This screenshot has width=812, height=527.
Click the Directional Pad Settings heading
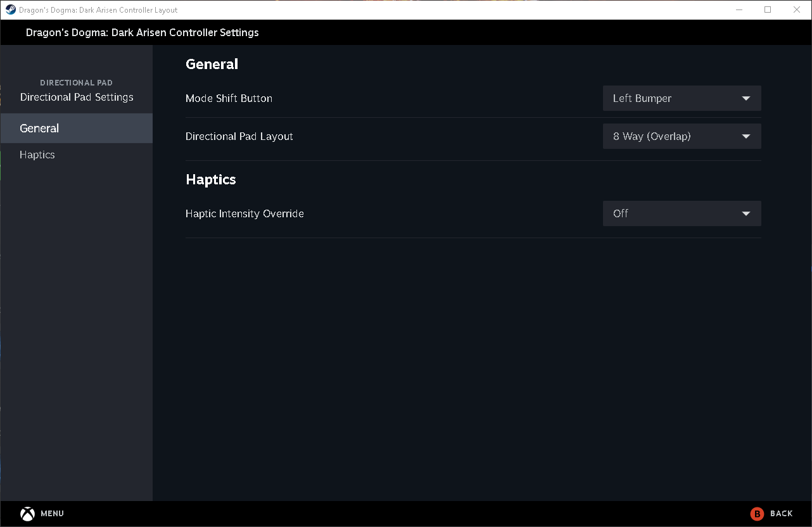(77, 97)
